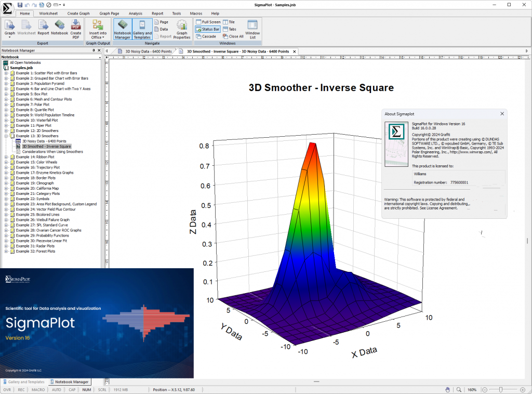Expand Example 20: California Map
Screen dimensions: 532x394
(x=6, y=188)
